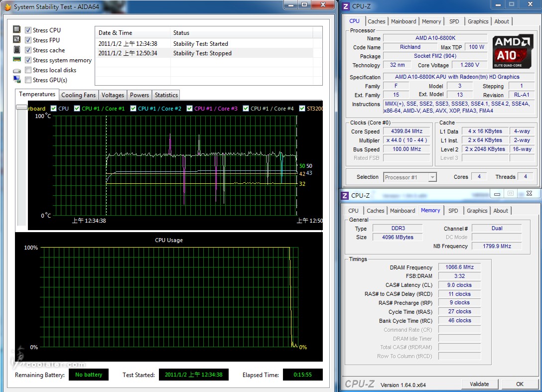
Task: Click the AMD A10-6800K name field
Action: click(435, 38)
